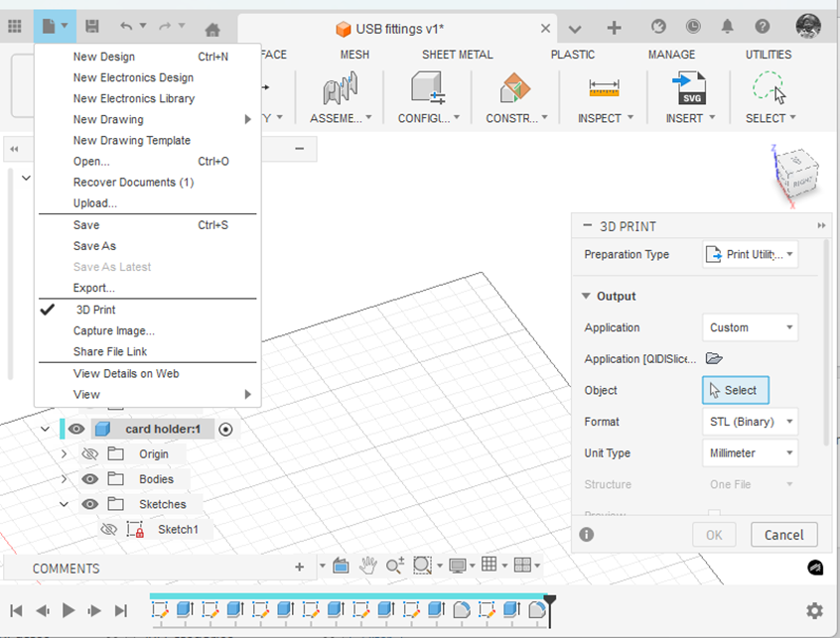840x638 pixels.
Task: Select New Drawing in the File menu
Action: pyautogui.click(x=108, y=119)
